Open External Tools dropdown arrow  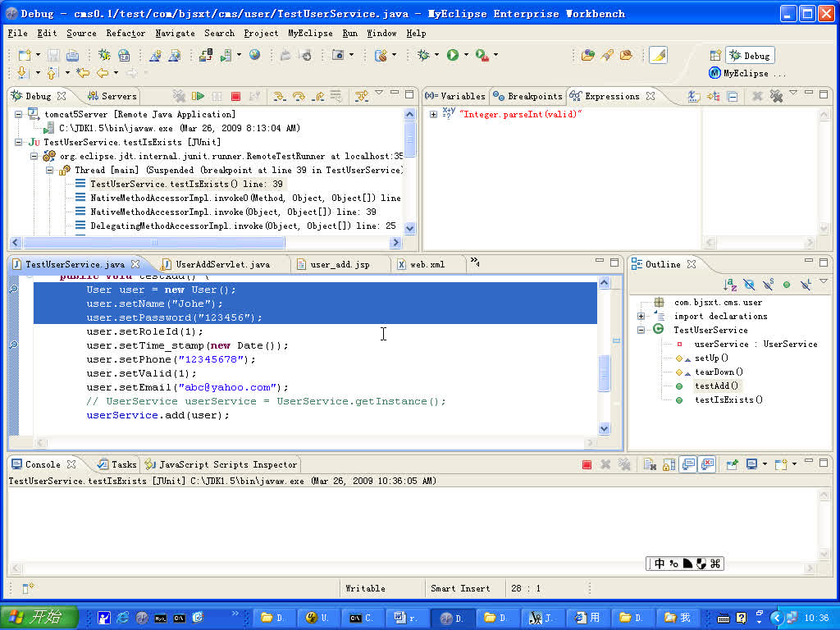click(495, 55)
